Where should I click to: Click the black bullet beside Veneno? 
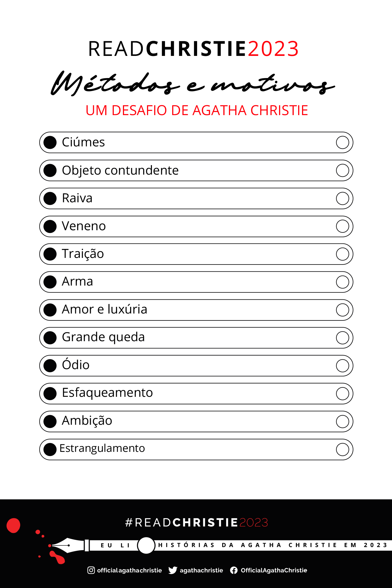point(50,226)
